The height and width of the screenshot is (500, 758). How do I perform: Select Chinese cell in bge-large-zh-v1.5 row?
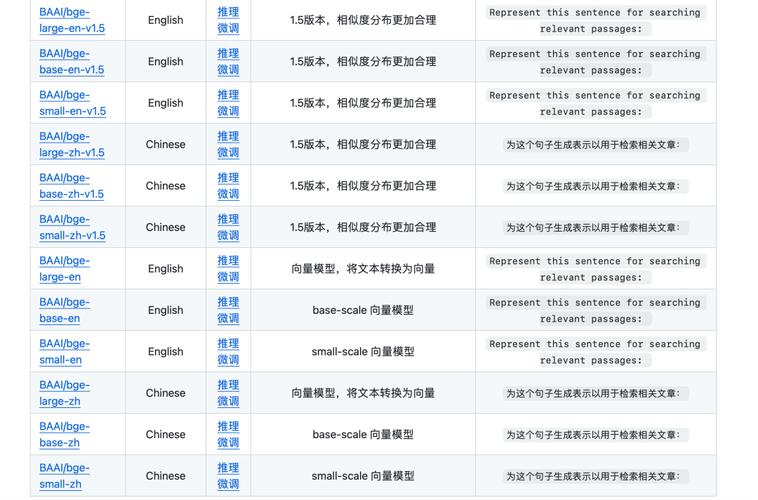click(x=166, y=145)
